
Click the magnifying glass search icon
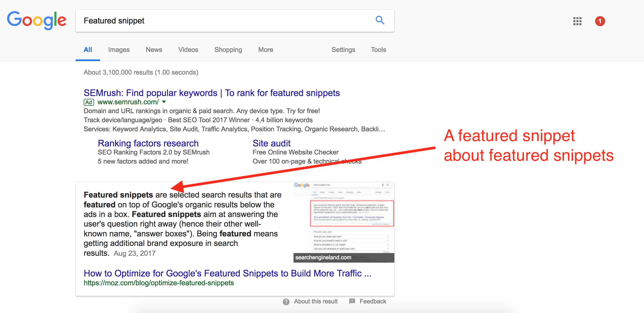tap(380, 20)
